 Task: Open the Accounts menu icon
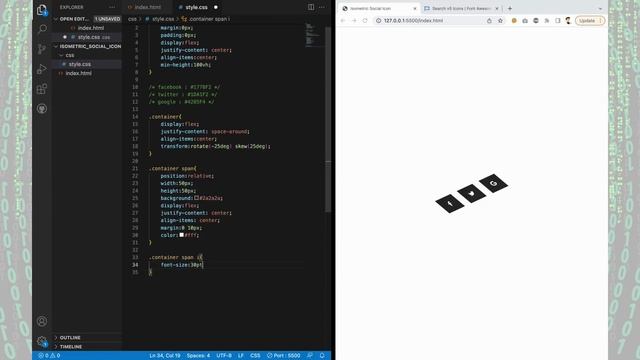[42, 321]
